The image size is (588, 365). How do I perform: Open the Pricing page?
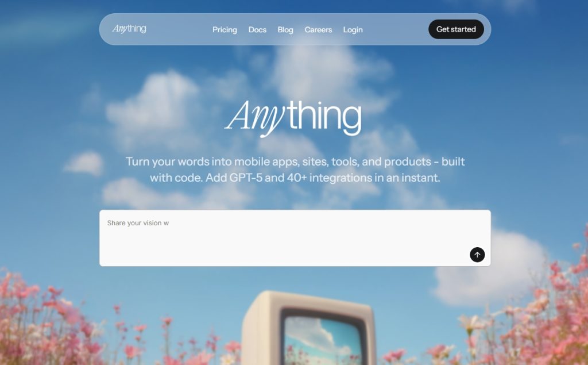225,30
